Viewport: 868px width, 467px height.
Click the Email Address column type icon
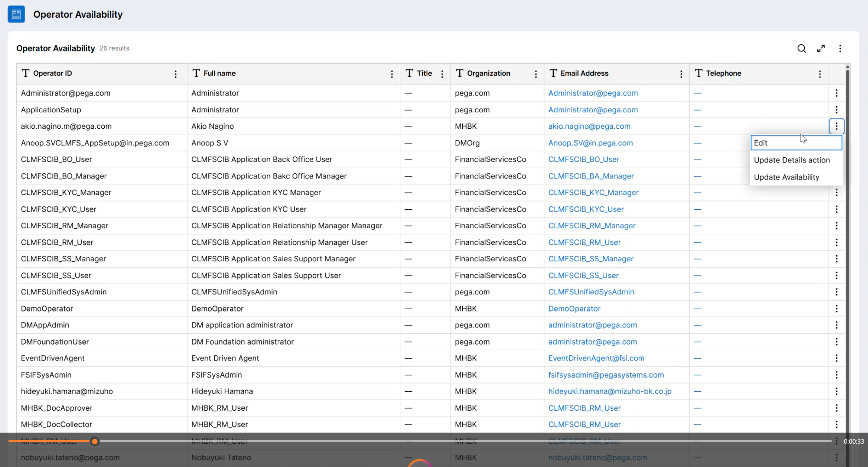[553, 73]
